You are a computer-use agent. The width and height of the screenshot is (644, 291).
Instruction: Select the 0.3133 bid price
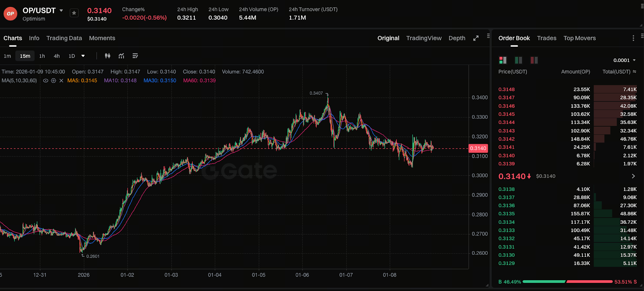click(x=506, y=230)
